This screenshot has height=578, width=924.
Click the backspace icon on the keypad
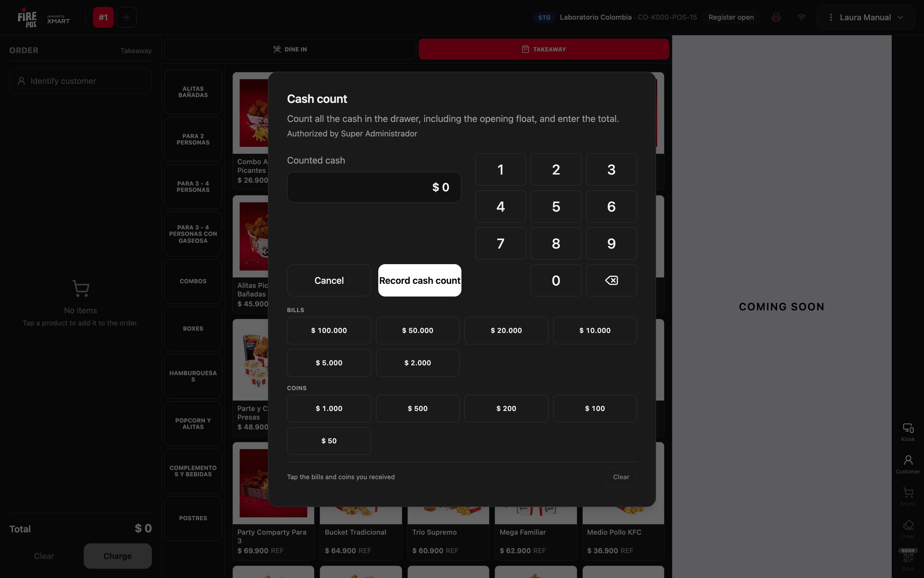click(611, 280)
